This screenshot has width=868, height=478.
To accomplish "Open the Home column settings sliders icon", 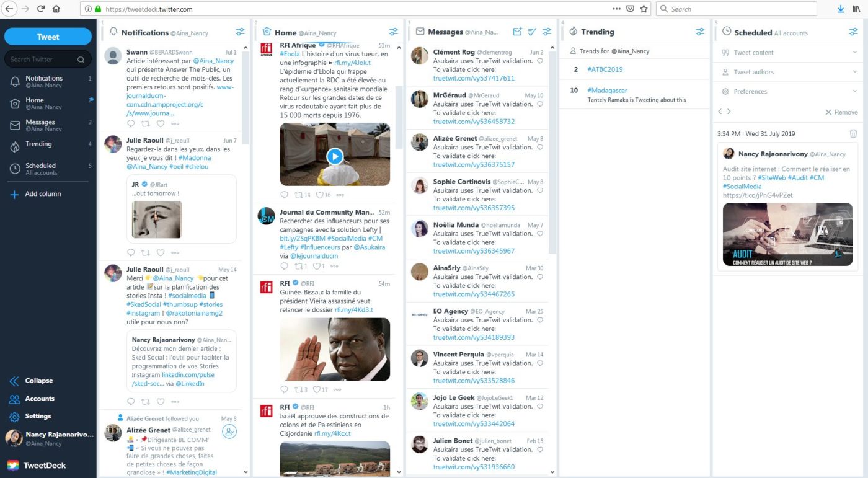I will coord(394,31).
